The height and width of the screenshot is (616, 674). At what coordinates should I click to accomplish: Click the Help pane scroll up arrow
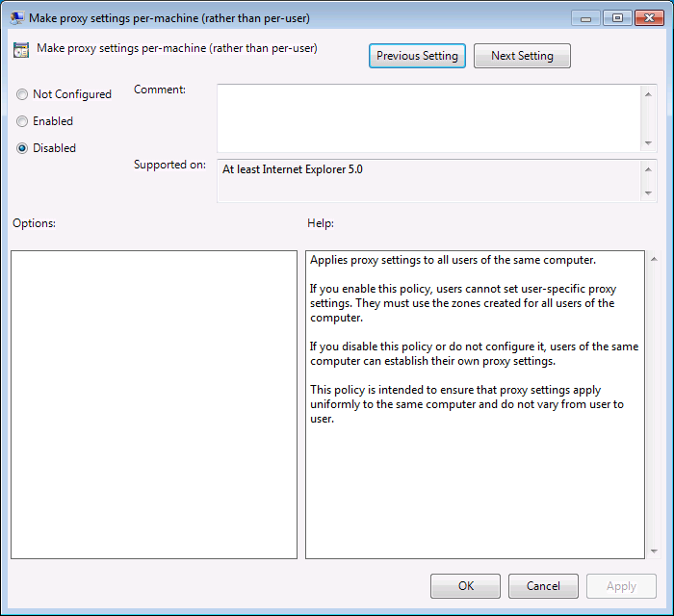654,259
